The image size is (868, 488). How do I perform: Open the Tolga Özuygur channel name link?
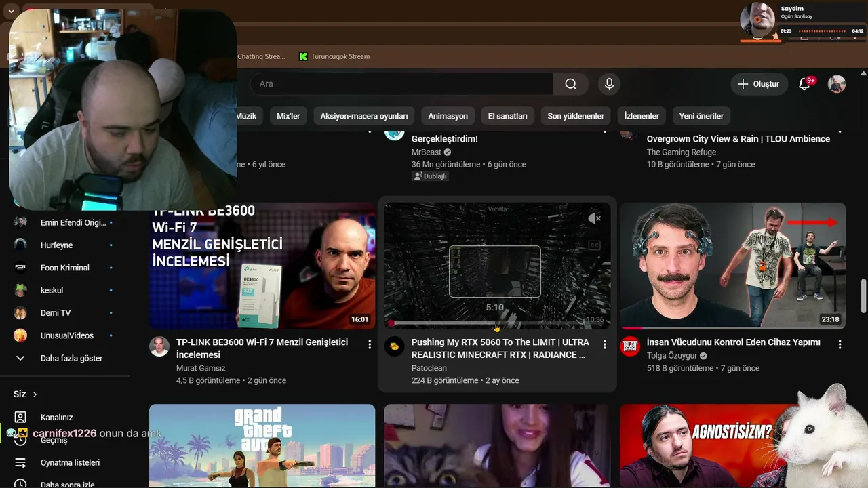tap(672, 356)
